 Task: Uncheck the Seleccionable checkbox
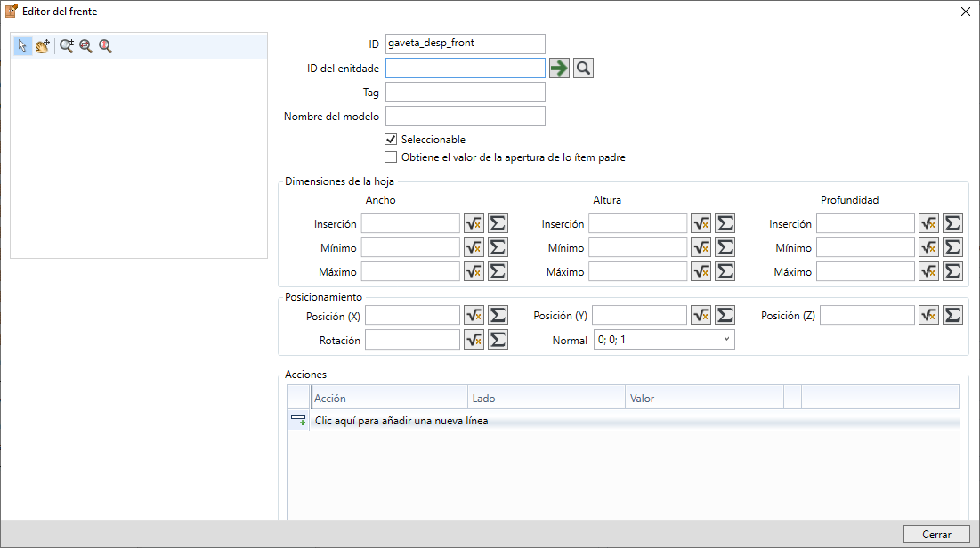[x=391, y=139]
